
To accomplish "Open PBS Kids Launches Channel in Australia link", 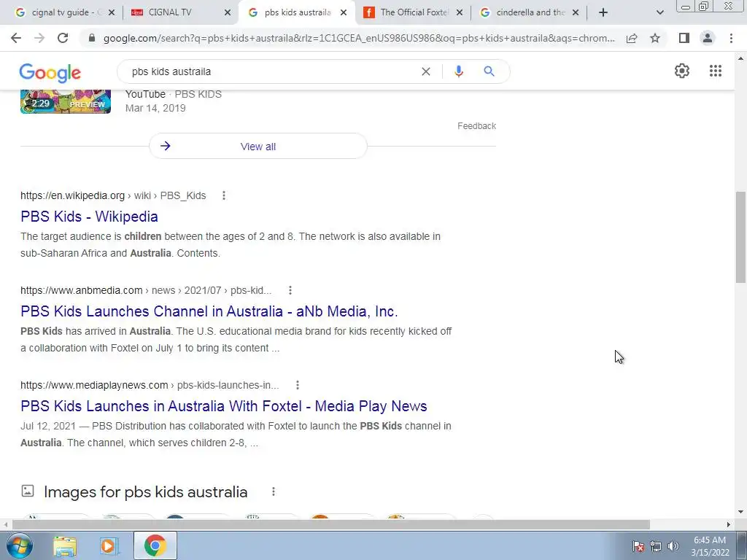I will (x=209, y=311).
